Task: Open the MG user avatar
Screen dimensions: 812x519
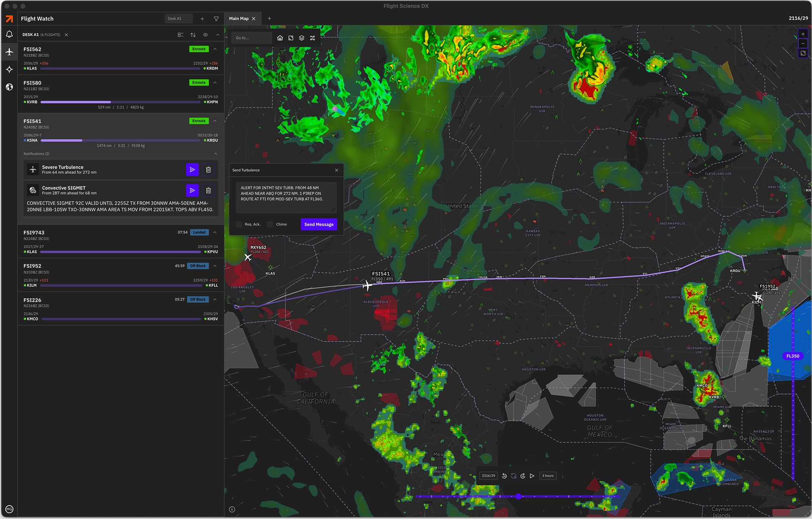Action: (9, 509)
